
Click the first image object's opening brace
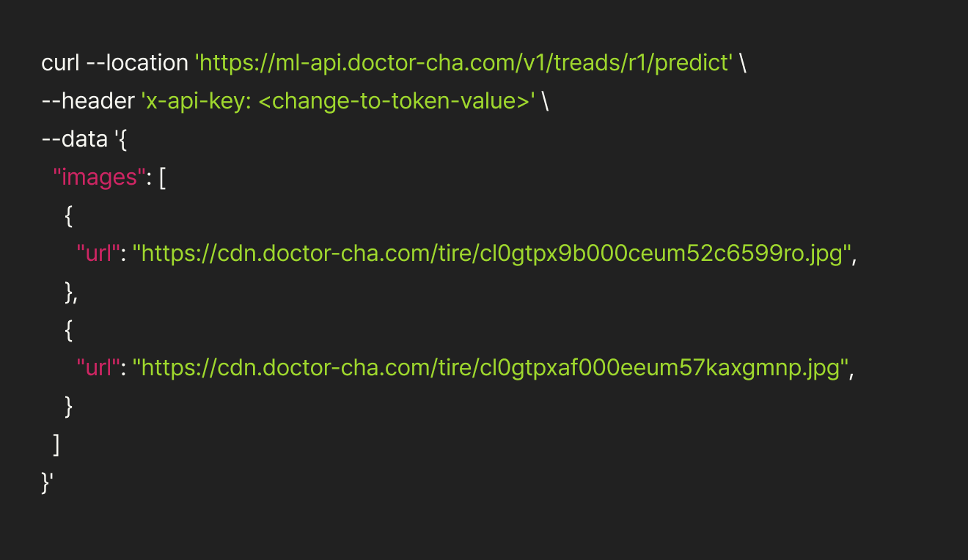tap(69, 216)
